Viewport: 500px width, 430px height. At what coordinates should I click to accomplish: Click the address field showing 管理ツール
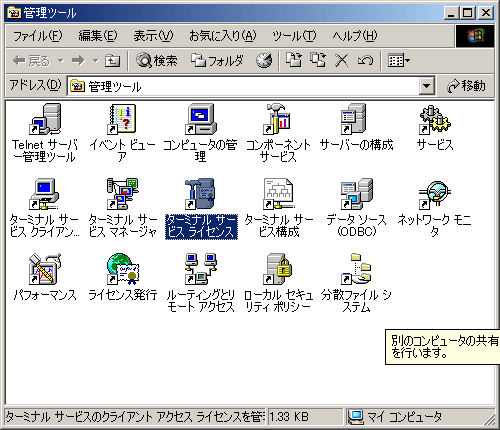[x=243, y=86]
